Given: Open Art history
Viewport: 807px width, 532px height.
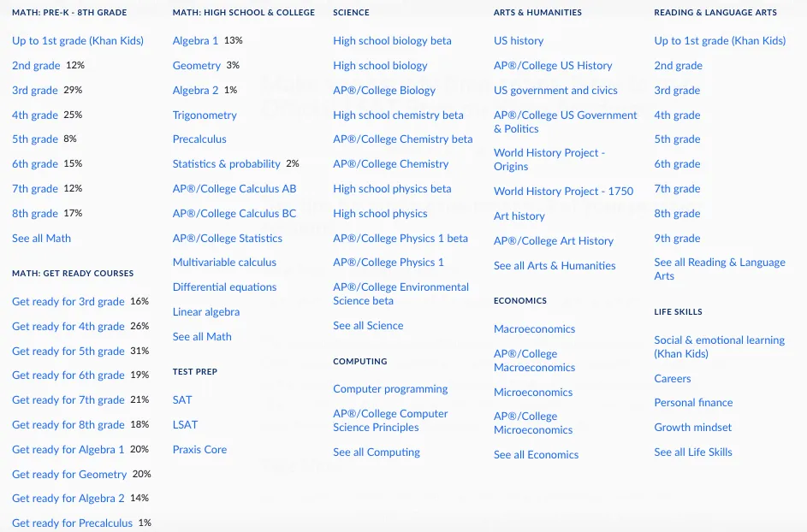Looking at the screenshot, I should click(x=519, y=216).
